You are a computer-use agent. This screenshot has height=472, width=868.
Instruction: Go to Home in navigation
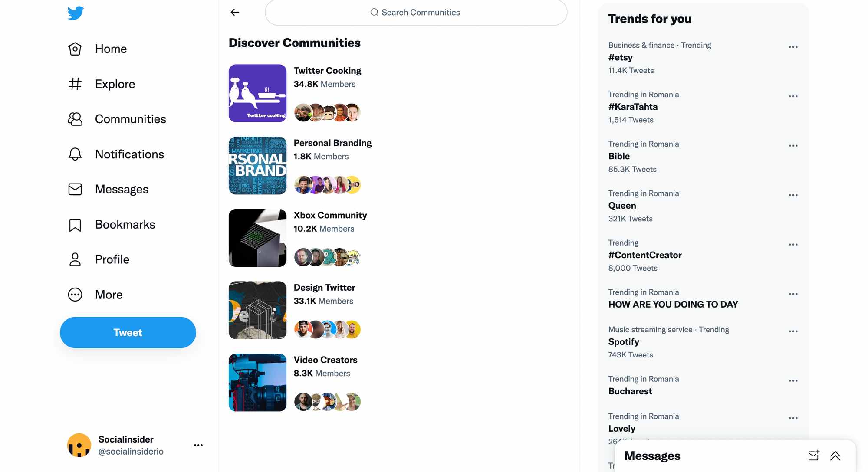111,49
